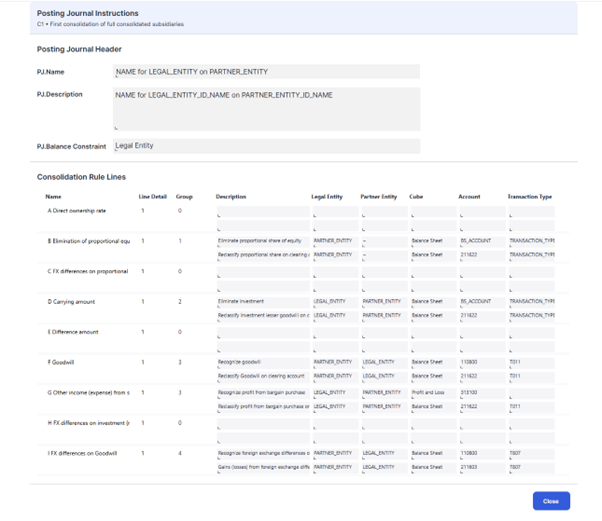Viewport: 602px width, 521px height.
Task: Click the account field containing 211803
Action: point(479,467)
